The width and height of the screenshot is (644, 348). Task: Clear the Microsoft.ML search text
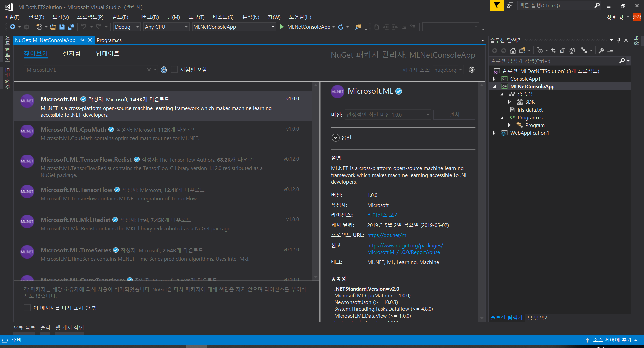149,70
